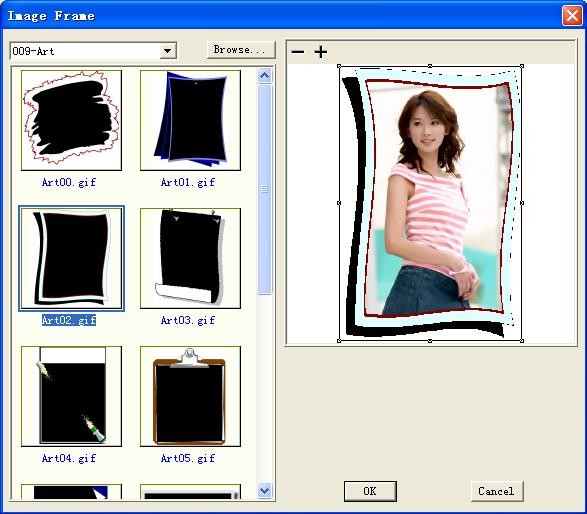
Task: Select the Art01.gif blue frame thumbnail
Action: 191,120
